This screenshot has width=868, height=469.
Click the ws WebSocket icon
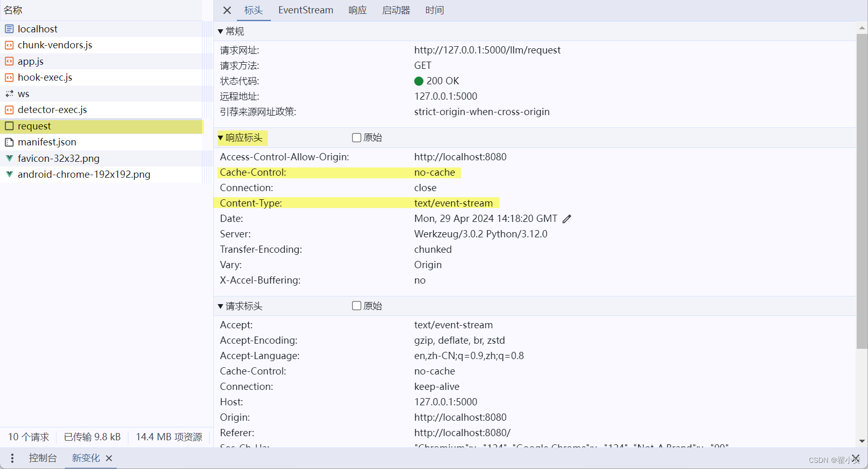tap(8, 93)
